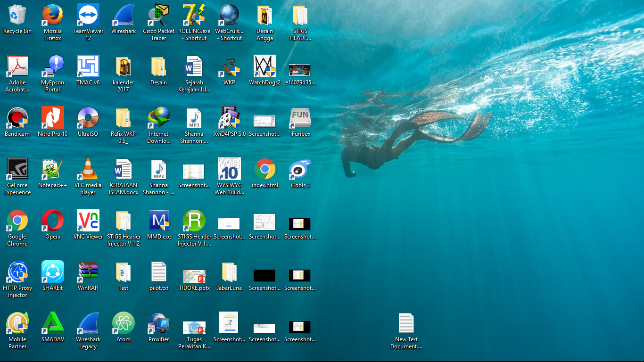Select the ROLLING.exe shortcut icon
Viewport: 644px width, 362px height.
coord(194,15)
